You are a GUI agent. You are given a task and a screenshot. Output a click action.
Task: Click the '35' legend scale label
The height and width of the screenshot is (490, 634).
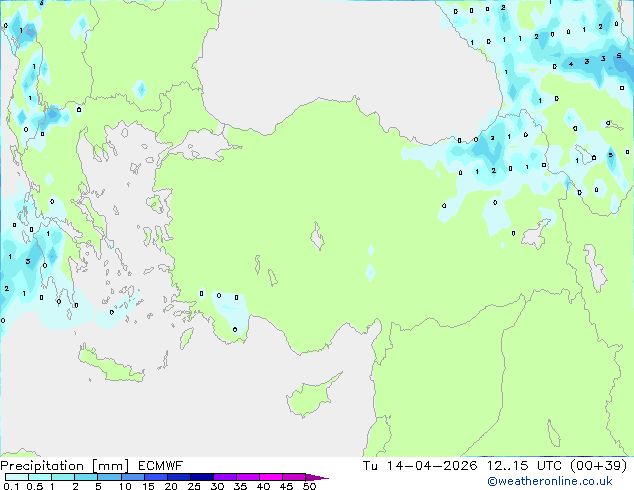(240, 486)
